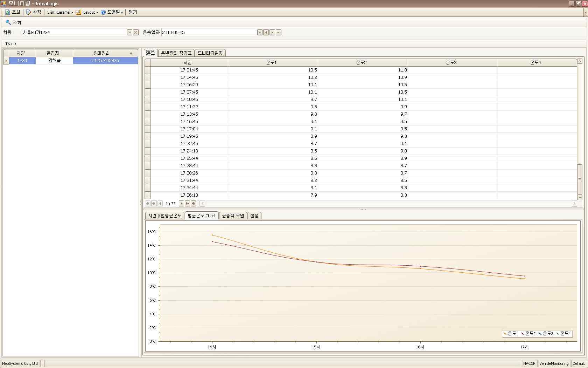Click the 온도4 legend marker
The height and width of the screenshot is (368, 588).
point(557,334)
